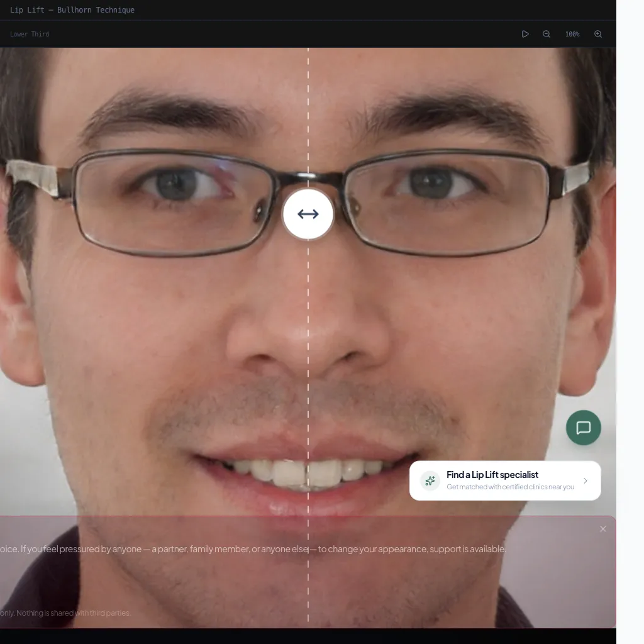Click the dark bar below the banner

point(308,636)
